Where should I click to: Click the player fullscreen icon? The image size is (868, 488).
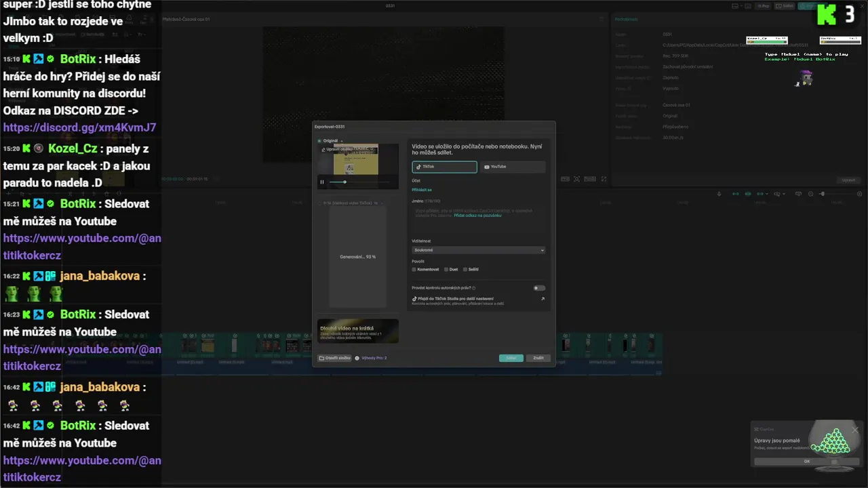point(604,179)
